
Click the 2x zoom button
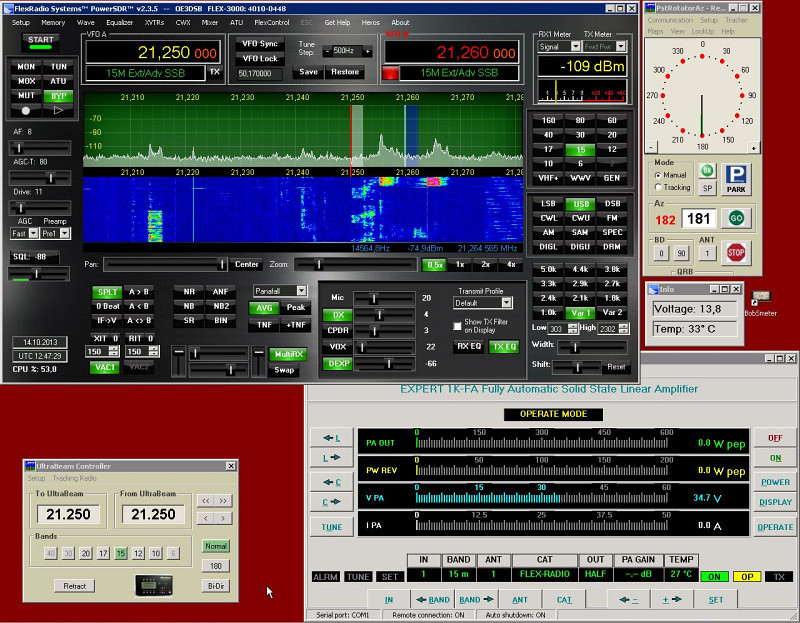485,264
